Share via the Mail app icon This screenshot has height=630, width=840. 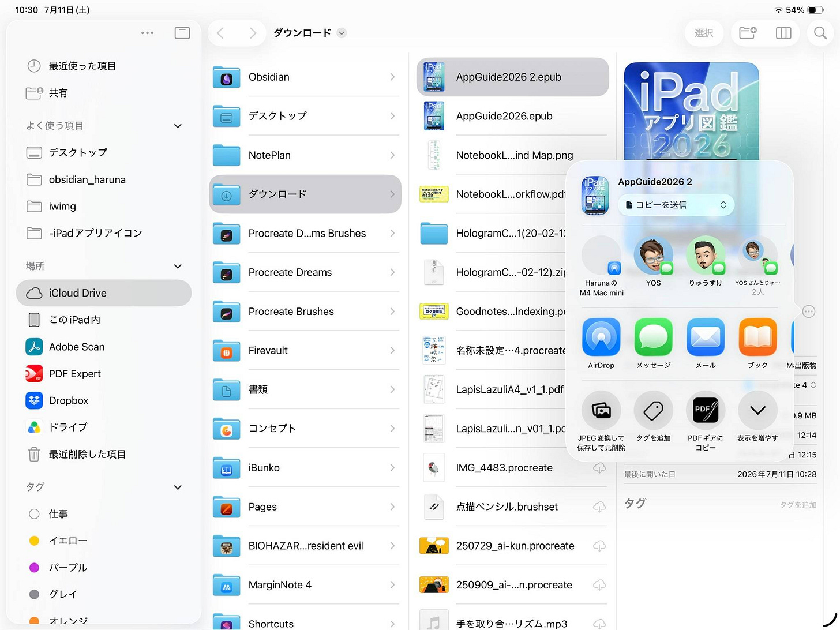click(x=706, y=337)
